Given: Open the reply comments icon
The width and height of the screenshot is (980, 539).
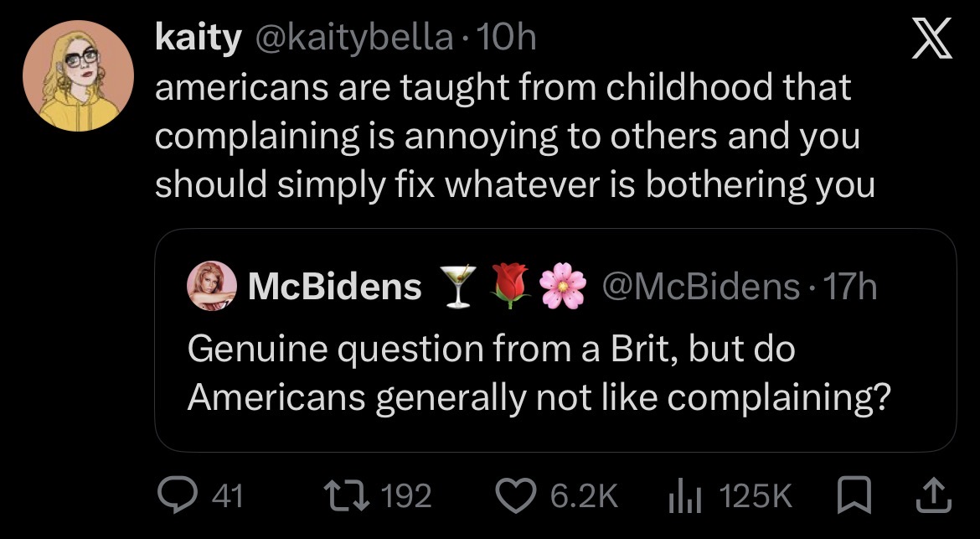Looking at the screenshot, I should click(x=178, y=496).
